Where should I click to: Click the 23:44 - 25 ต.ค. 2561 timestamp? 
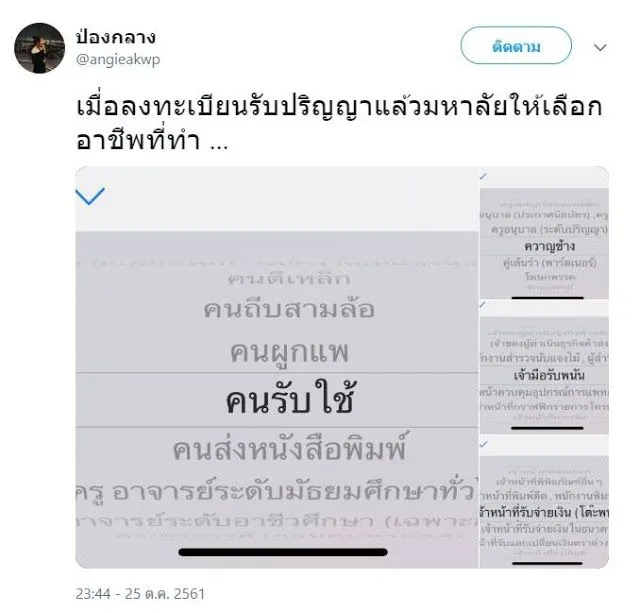pyautogui.click(x=140, y=594)
